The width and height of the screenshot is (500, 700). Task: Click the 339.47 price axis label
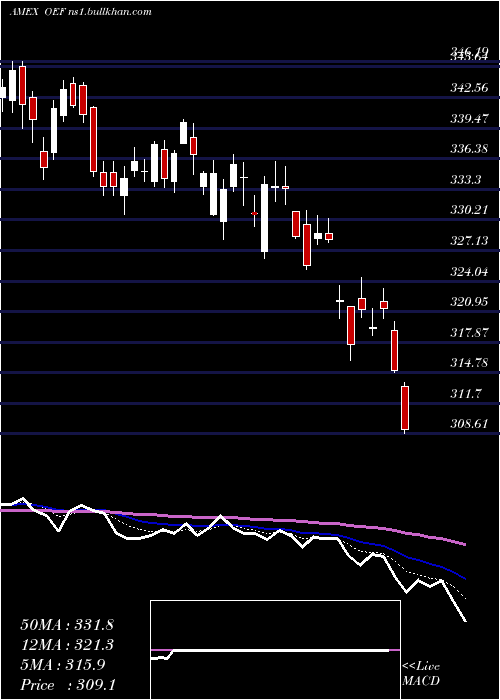click(x=469, y=119)
